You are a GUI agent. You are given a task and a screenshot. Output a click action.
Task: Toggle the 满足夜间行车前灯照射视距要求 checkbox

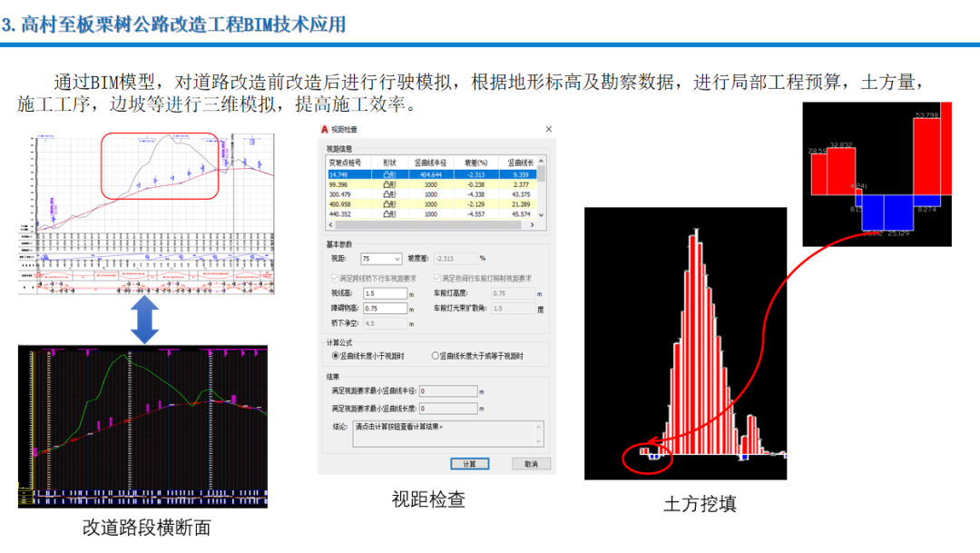(x=437, y=278)
